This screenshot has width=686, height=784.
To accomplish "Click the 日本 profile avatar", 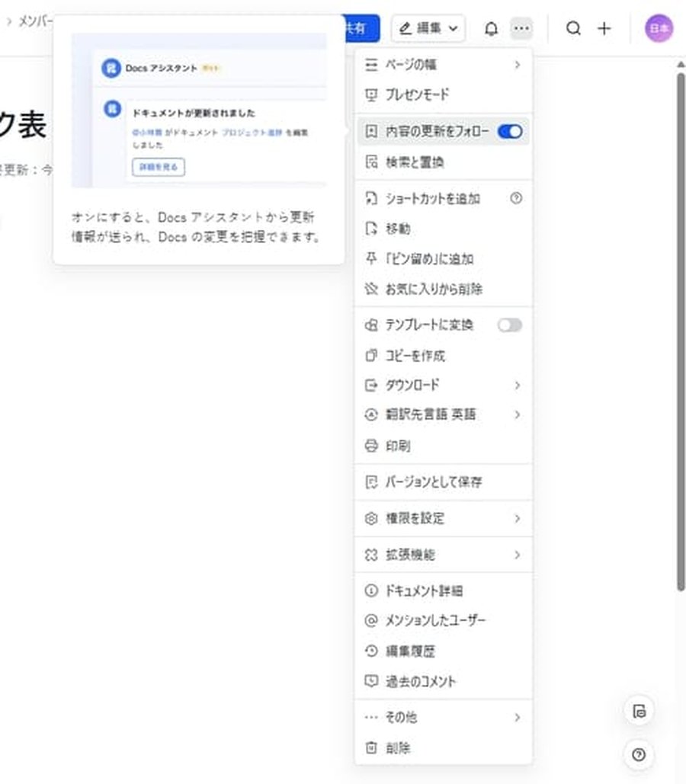I will point(658,28).
